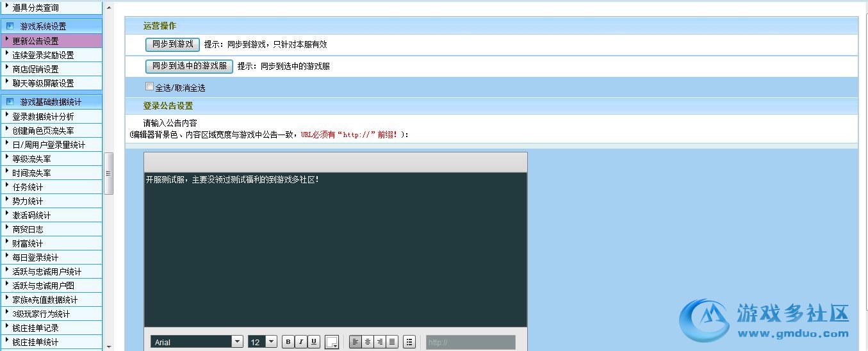The width and height of the screenshot is (868, 351).
Task: Collapse the 游戏系统设置 section header
Action: point(51,26)
